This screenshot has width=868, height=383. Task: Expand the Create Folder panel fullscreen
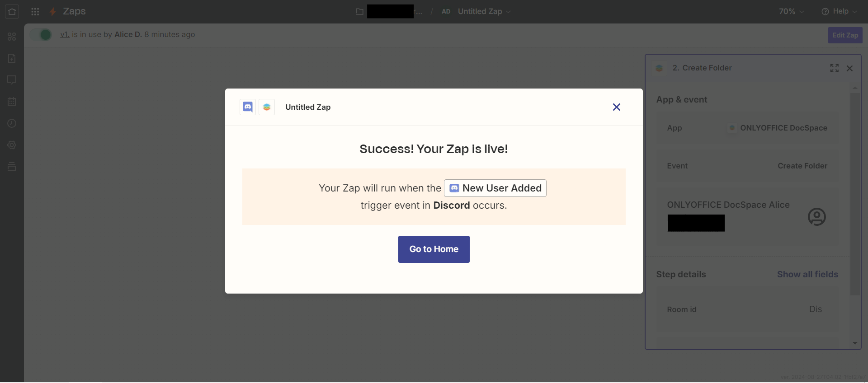tap(835, 68)
